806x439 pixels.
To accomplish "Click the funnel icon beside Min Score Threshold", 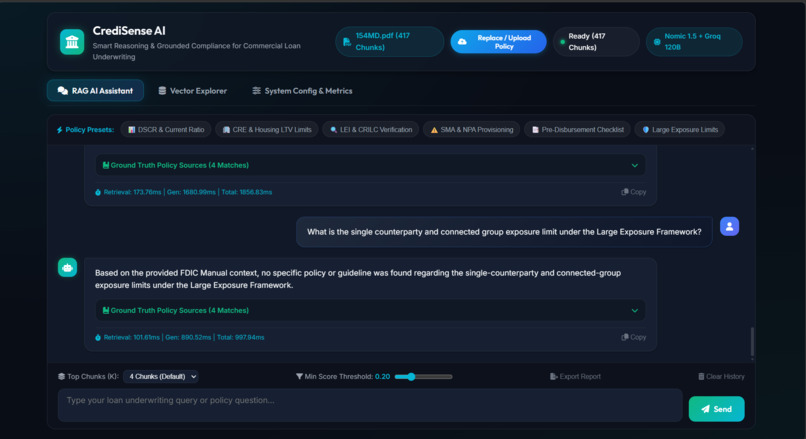I will coord(299,376).
